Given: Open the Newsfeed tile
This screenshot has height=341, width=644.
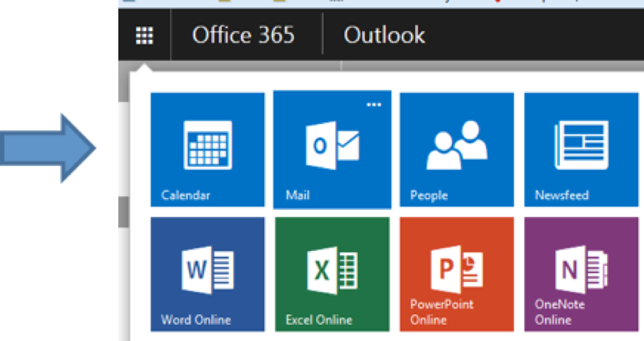Looking at the screenshot, I should 581,150.
